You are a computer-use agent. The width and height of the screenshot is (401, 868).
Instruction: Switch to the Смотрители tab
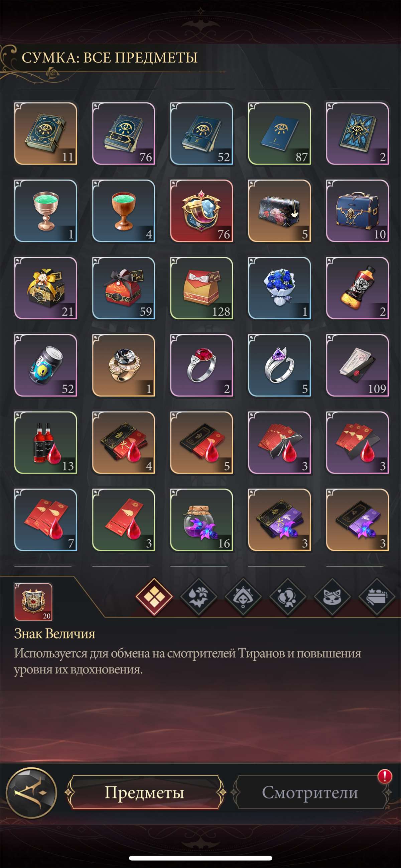(x=310, y=792)
